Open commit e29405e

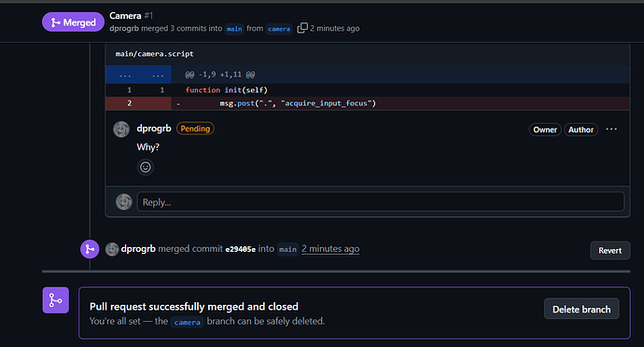pos(240,249)
